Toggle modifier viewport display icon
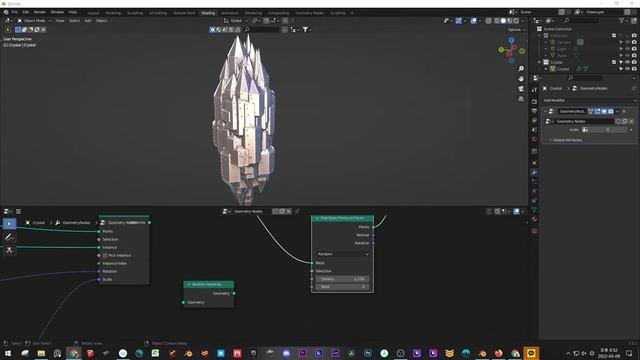 click(x=604, y=111)
